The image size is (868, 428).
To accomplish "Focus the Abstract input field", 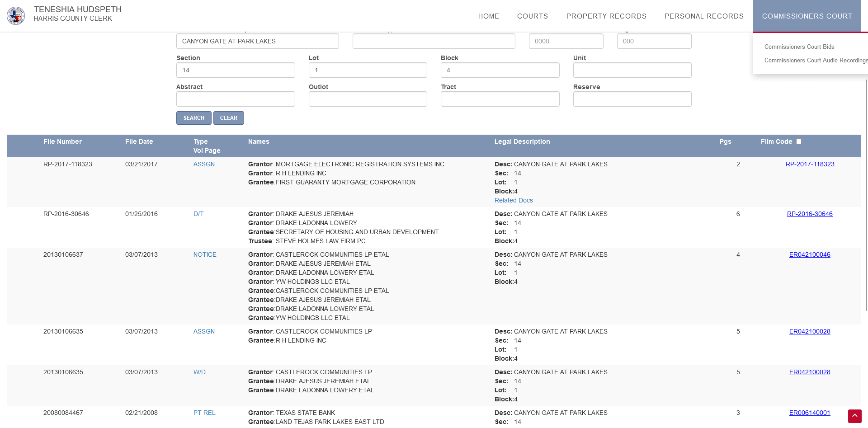I will (x=236, y=99).
